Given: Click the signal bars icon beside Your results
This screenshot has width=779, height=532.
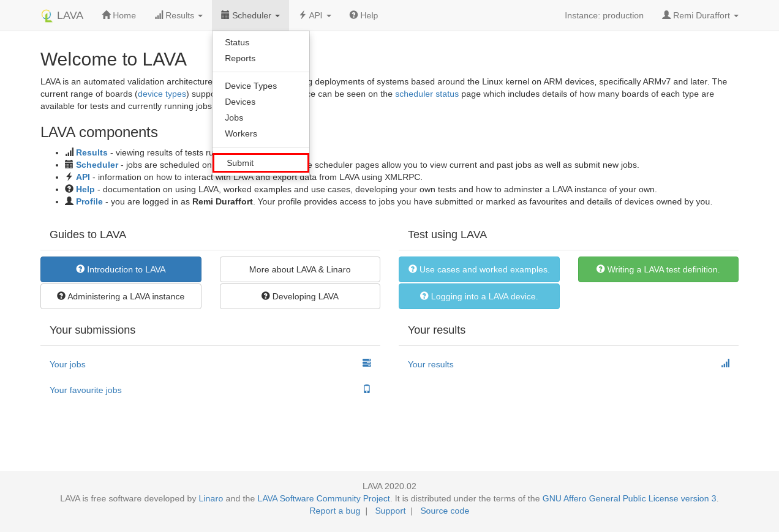Looking at the screenshot, I should [x=725, y=363].
